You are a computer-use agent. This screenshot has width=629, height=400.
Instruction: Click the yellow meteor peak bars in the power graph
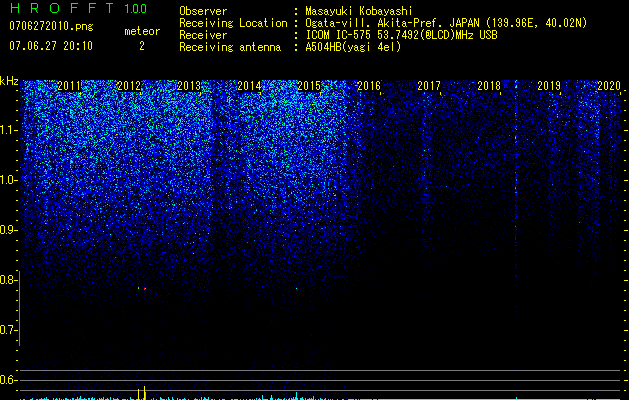pyautogui.click(x=142, y=393)
